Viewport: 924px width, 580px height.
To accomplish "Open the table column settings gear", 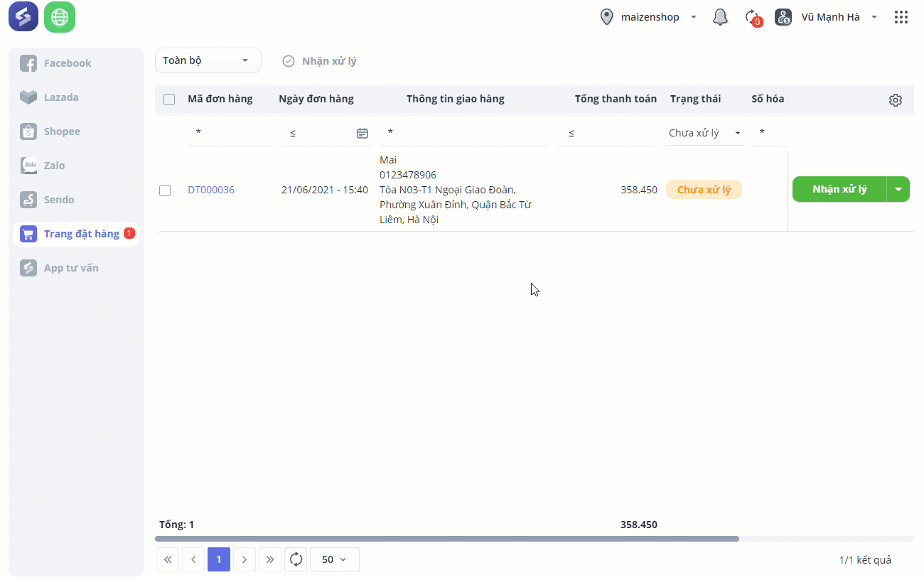I will (896, 100).
